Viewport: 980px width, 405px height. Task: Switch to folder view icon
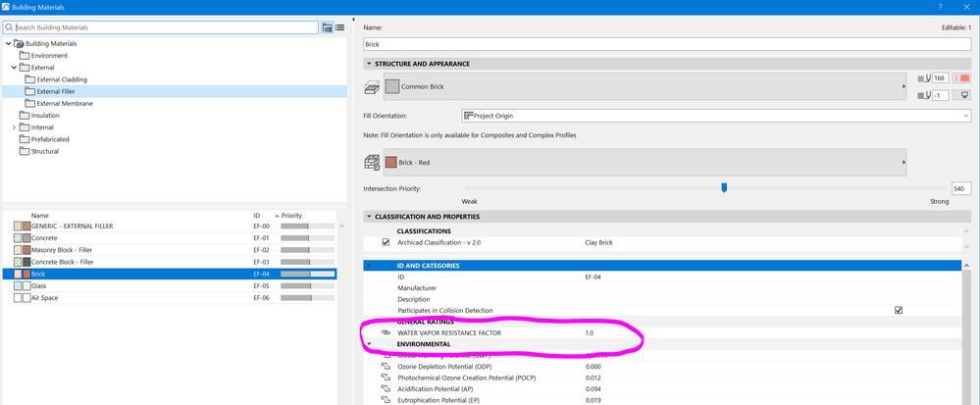328,27
